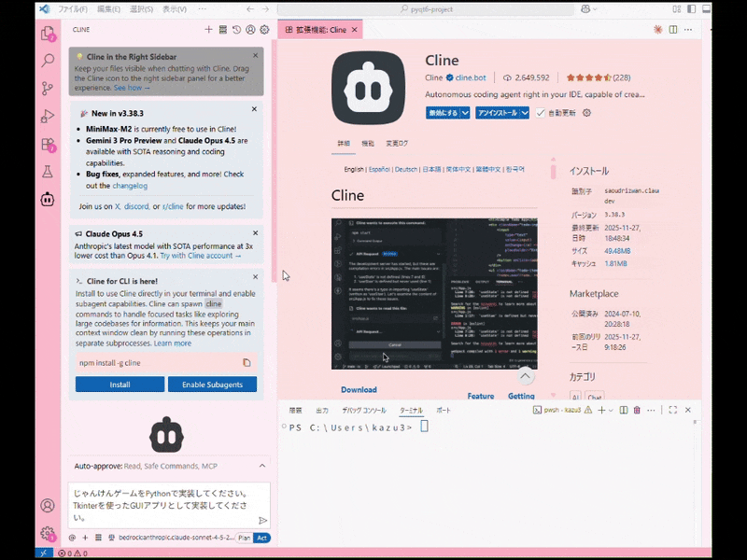Switch Cline from Act to Plan mode
This screenshot has height=560, width=747.
[x=243, y=538]
